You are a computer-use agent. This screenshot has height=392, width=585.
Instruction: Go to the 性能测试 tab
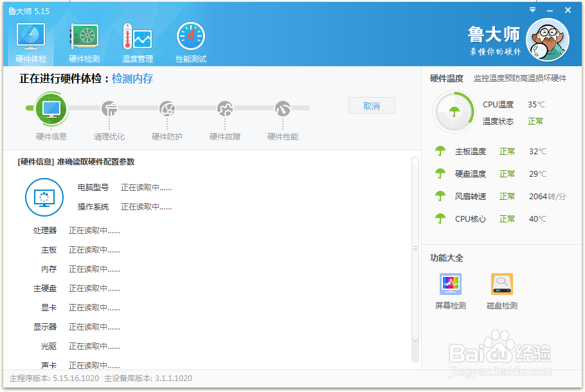click(191, 43)
